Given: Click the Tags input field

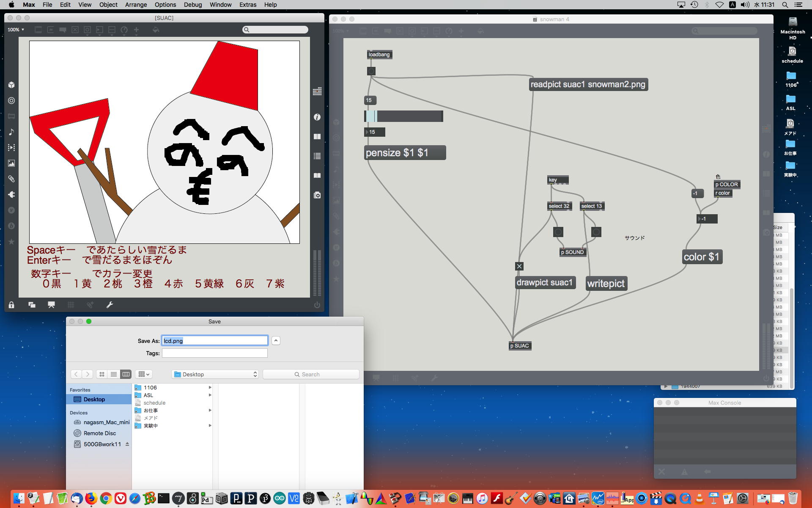Looking at the screenshot, I should (x=214, y=353).
